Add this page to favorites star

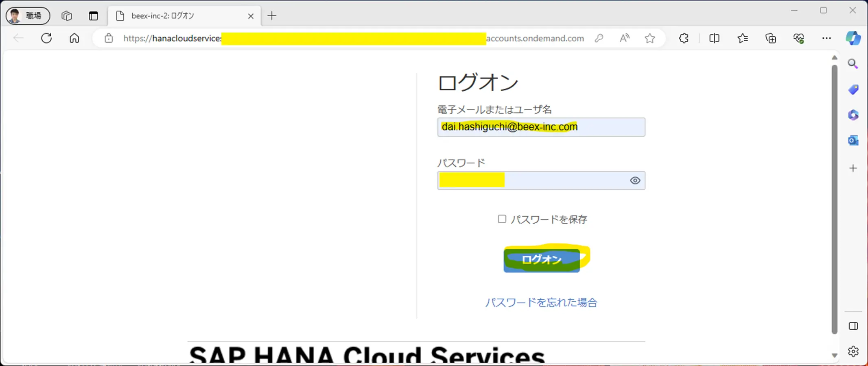click(x=650, y=38)
